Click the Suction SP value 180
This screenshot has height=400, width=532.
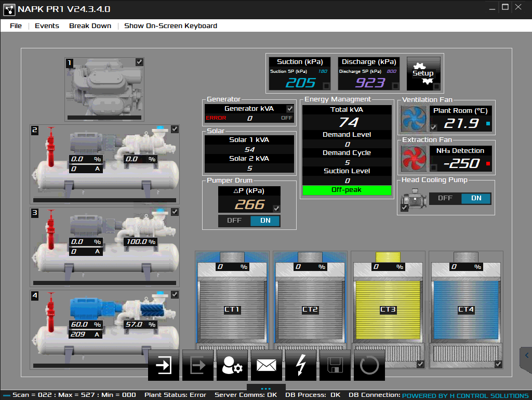click(x=323, y=71)
